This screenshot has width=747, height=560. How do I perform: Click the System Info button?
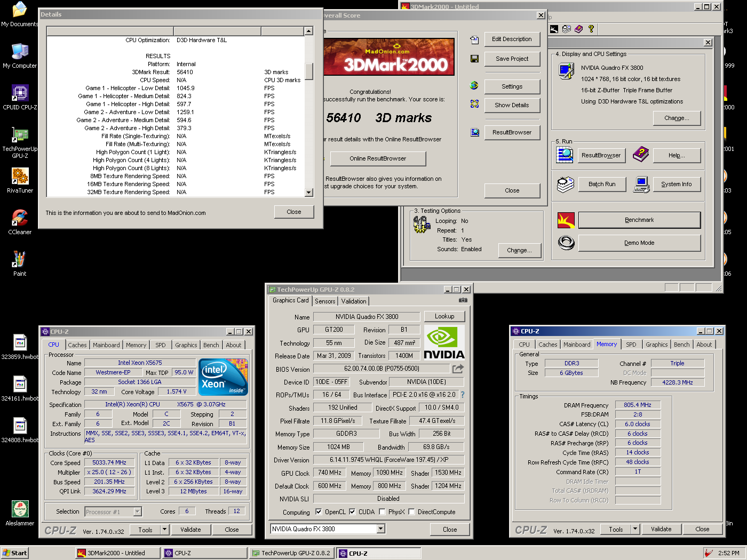pos(676,184)
